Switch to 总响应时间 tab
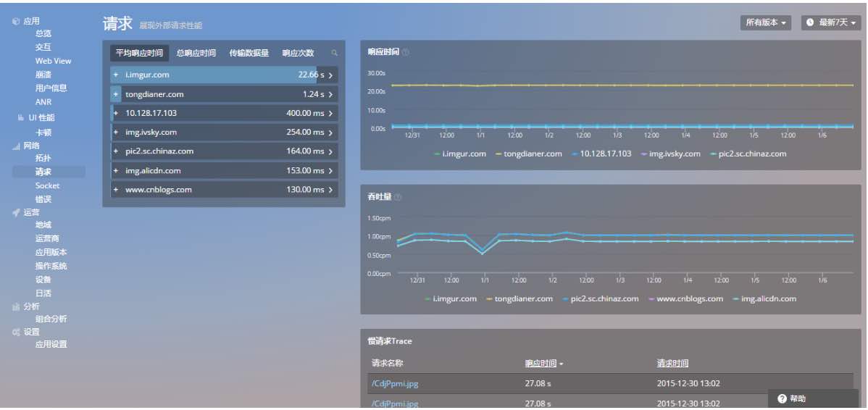The image size is (868, 410). (x=196, y=53)
